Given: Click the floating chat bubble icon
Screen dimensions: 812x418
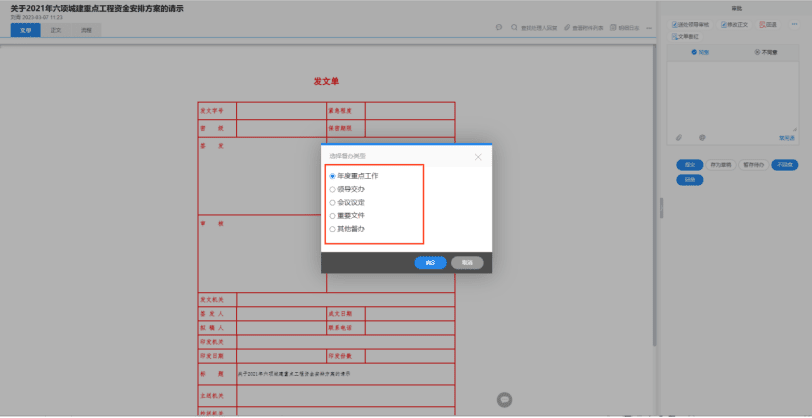Looking at the screenshot, I should [x=504, y=399].
